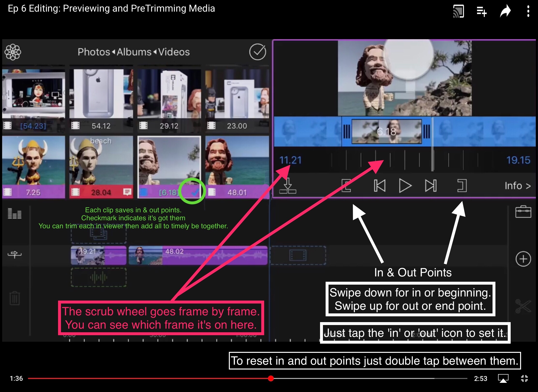Set the out point bracket icon

(462, 186)
